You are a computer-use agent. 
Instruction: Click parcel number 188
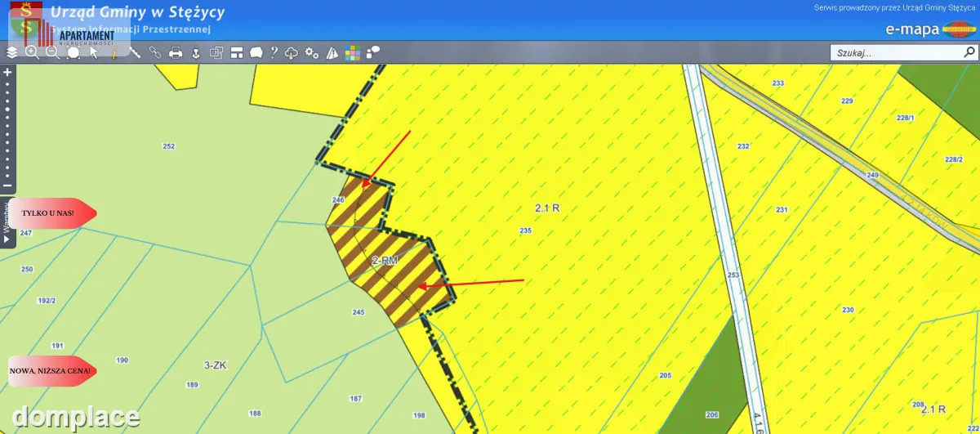click(x=256, y=414)
